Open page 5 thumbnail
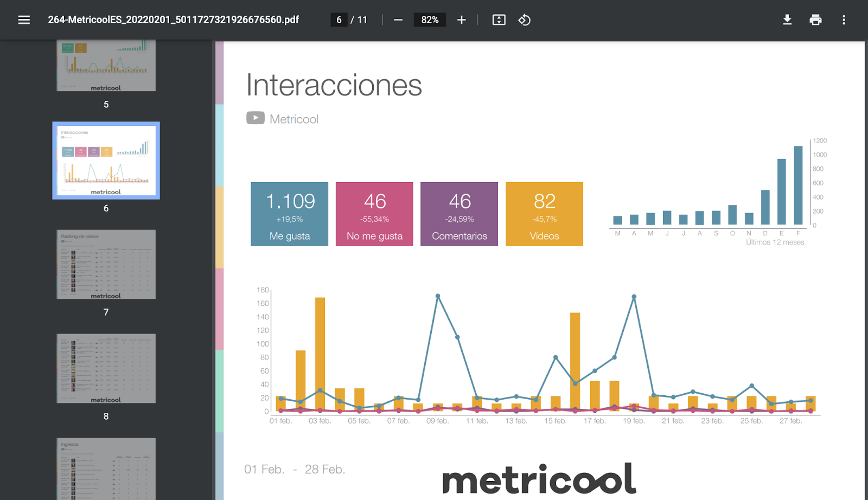Viewport: 868px width, 500px height. coord(106,65)
